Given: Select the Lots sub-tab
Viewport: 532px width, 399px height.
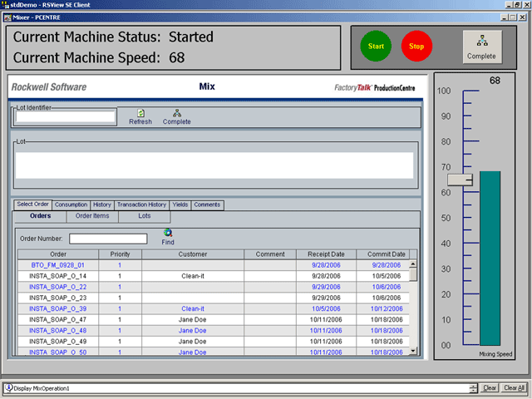Looking at the screenshot, I should 145,216.
